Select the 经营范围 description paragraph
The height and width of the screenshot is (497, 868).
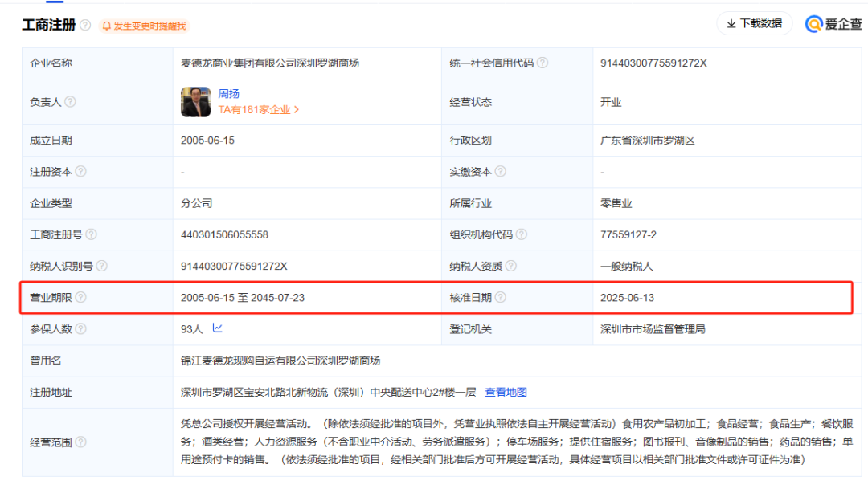517,442
